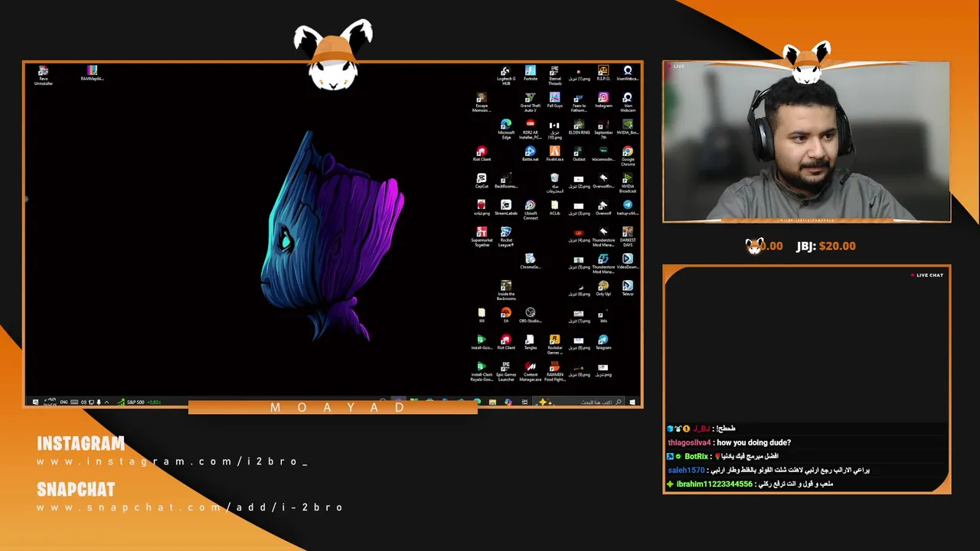
Task: Launch the R.E.P.O. game icon
Action: click(x=603, y=73)
